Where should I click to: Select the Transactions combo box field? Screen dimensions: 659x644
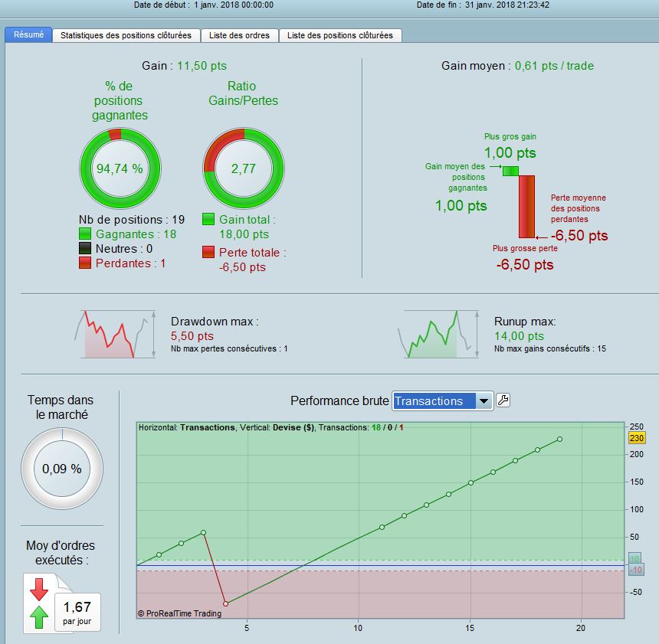point(443,400)
